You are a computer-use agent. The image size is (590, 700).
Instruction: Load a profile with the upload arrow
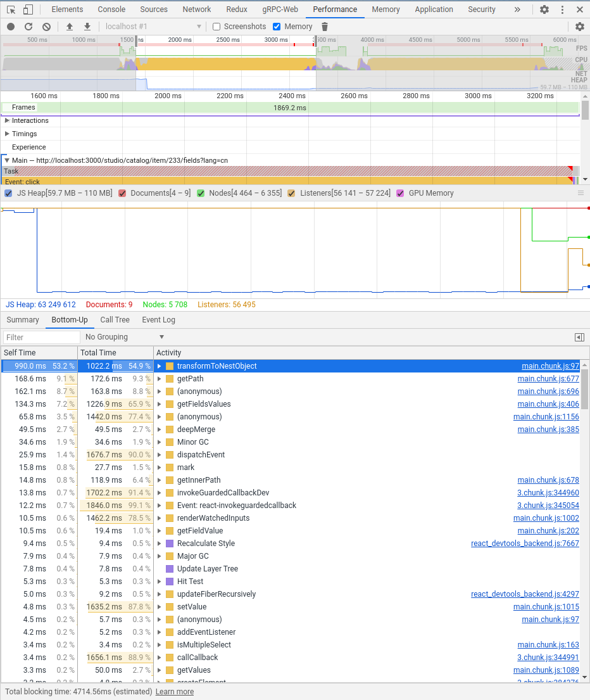pos(70,27)
